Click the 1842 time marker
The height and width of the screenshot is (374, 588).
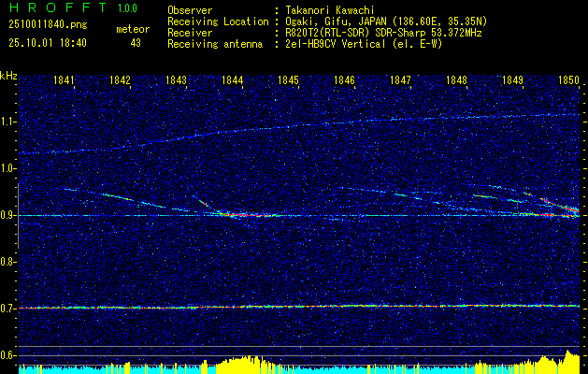tap(120, 79)
